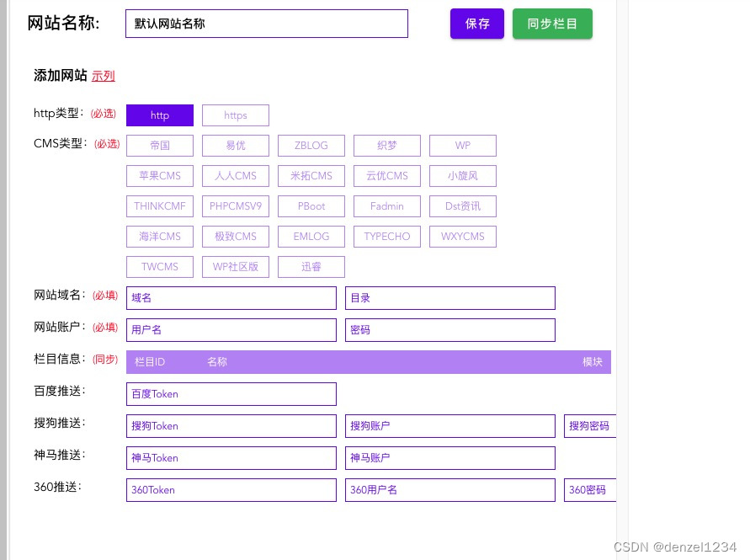Choose 易优 as CMS type
Viewport: 750px width, 560px height.
(x=236, y=146)
